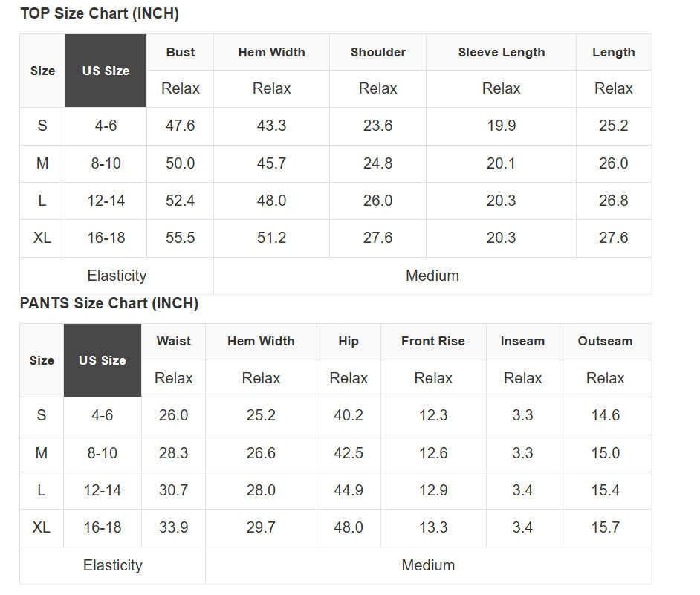Click the Inseam column header
This screenshot has width=700, height=595.
(x=522, y=342)
